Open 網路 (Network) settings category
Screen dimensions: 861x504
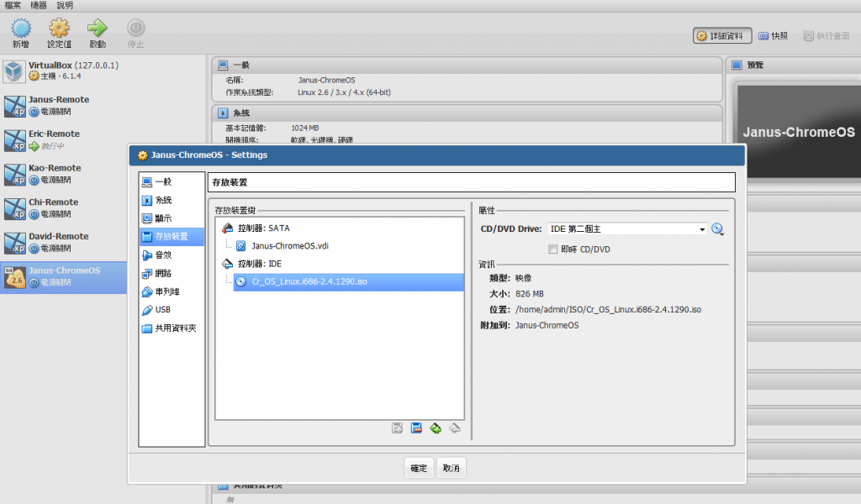(x=172, y=273)
